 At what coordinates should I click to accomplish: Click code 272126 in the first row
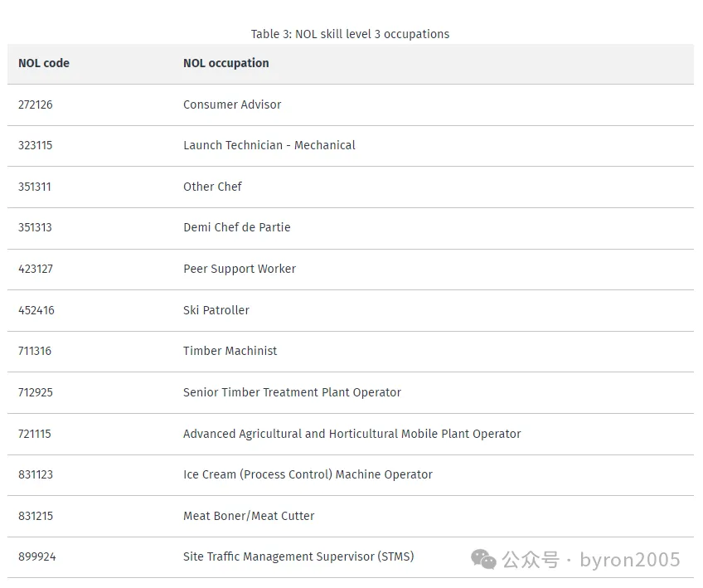[36, 104]
